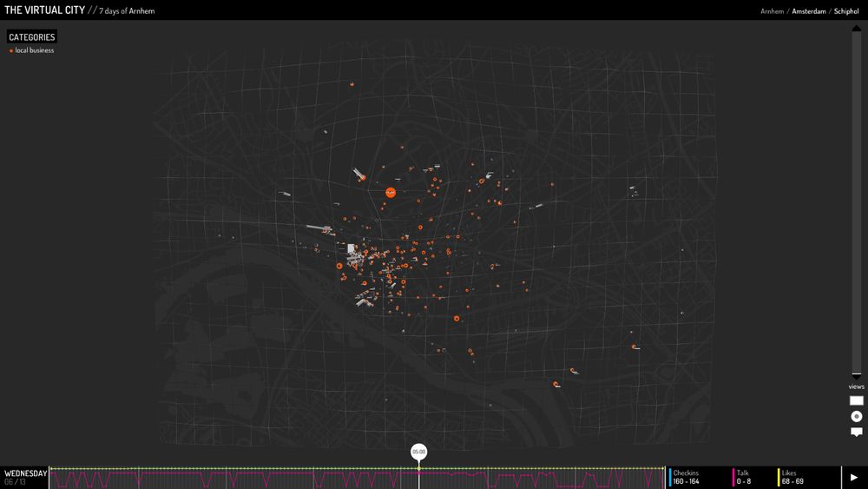Open the Amsterdam city link
Viewport: 868px width, 489px height.
click(x=809, y=11)
